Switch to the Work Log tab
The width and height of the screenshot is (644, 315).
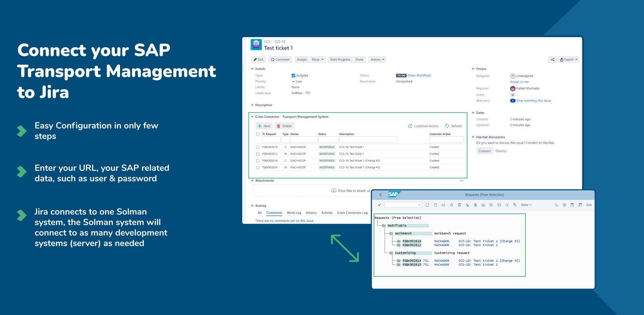click(x=294, y=213)
